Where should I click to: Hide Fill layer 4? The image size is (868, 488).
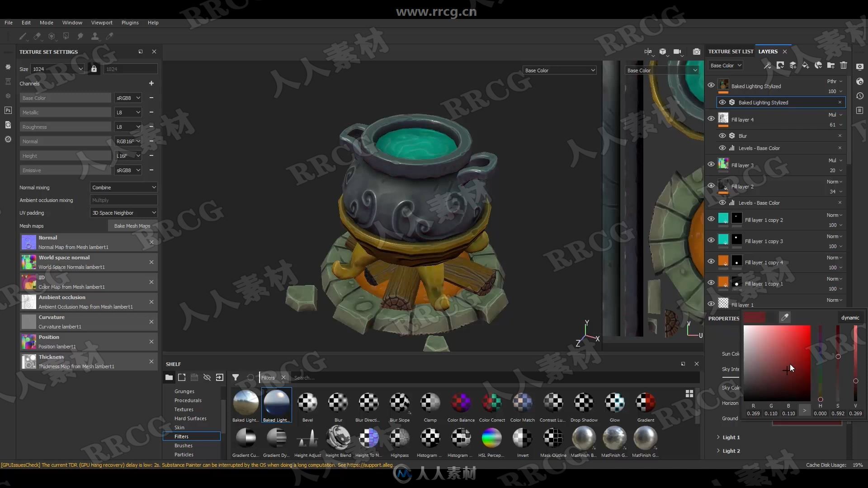(711, 118)
